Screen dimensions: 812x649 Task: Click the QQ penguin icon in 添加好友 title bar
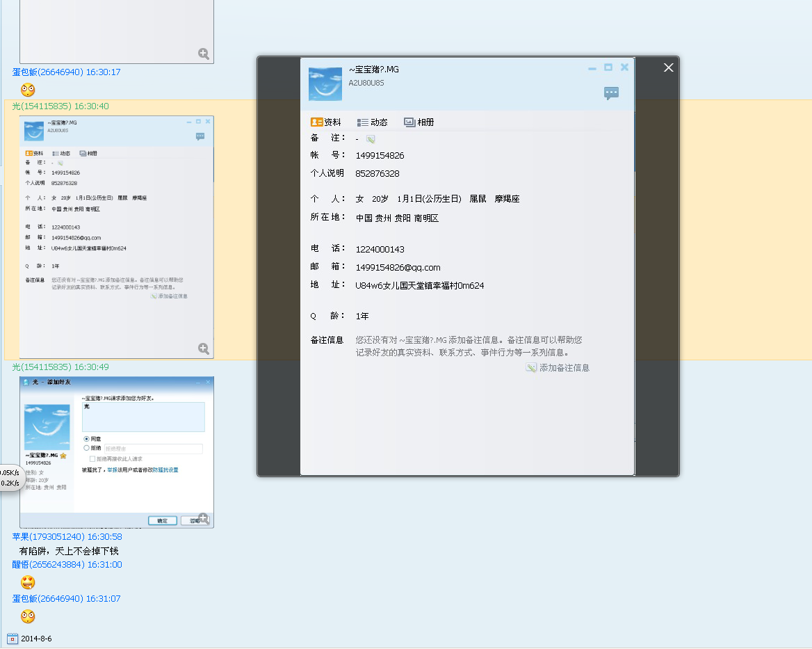(26, 383)
